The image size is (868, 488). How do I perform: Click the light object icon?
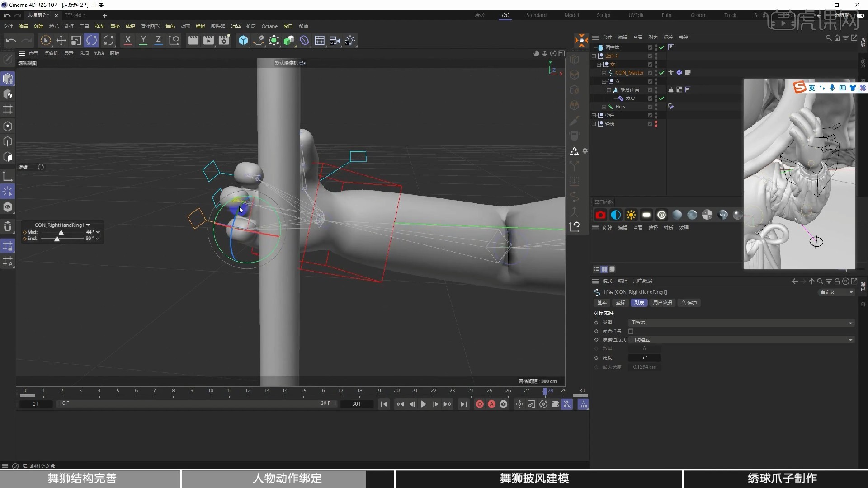pyautogui.click(x=350, y=41)
